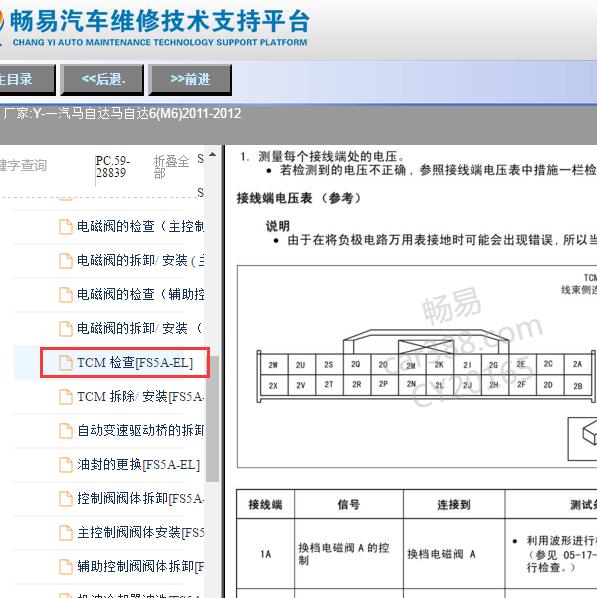The height and width of the screenshot is (598, 597).
Task: Open 电磁阀的拆卸/安装 (主 tree item
Action: [140, 261]
